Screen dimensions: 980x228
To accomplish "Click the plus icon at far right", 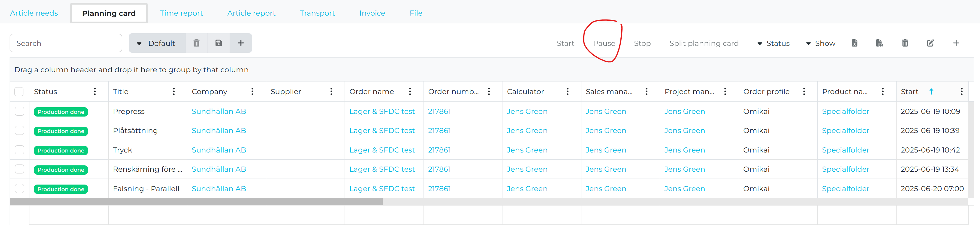I will pyautogui.click(x=956, y=43).
